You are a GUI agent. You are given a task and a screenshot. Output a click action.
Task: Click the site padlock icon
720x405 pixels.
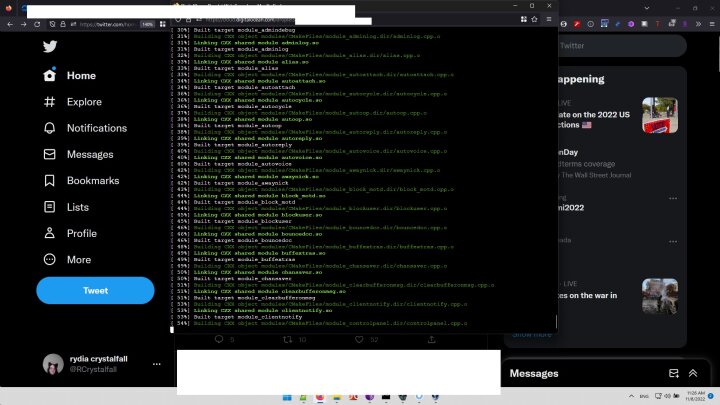(63, 24)
